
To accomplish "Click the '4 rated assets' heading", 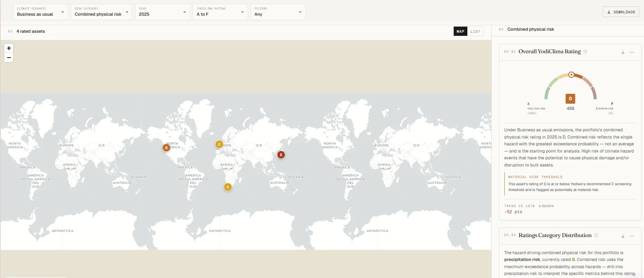I will (31, 31).
